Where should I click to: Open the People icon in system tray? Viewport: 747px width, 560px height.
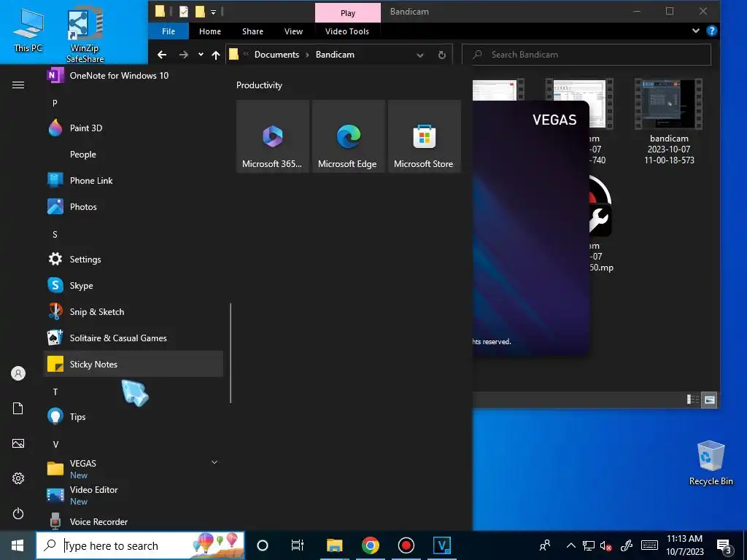click(x=544, y=545)
